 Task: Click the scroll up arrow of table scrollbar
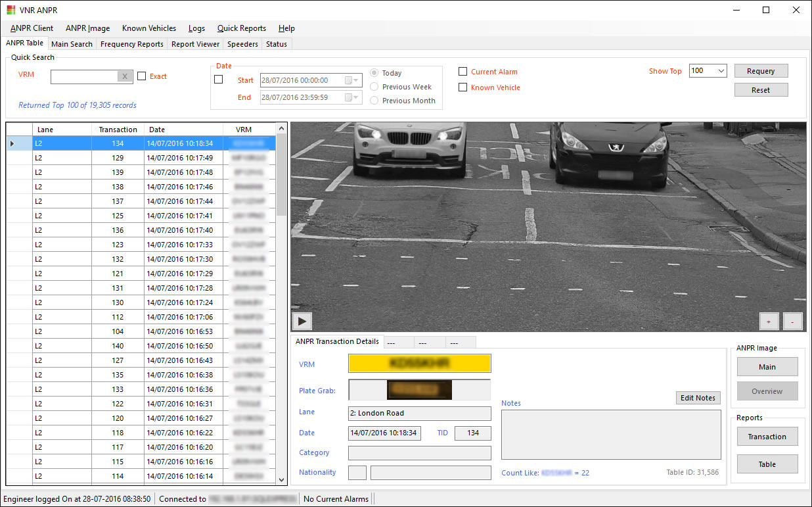tap(282, 128)
